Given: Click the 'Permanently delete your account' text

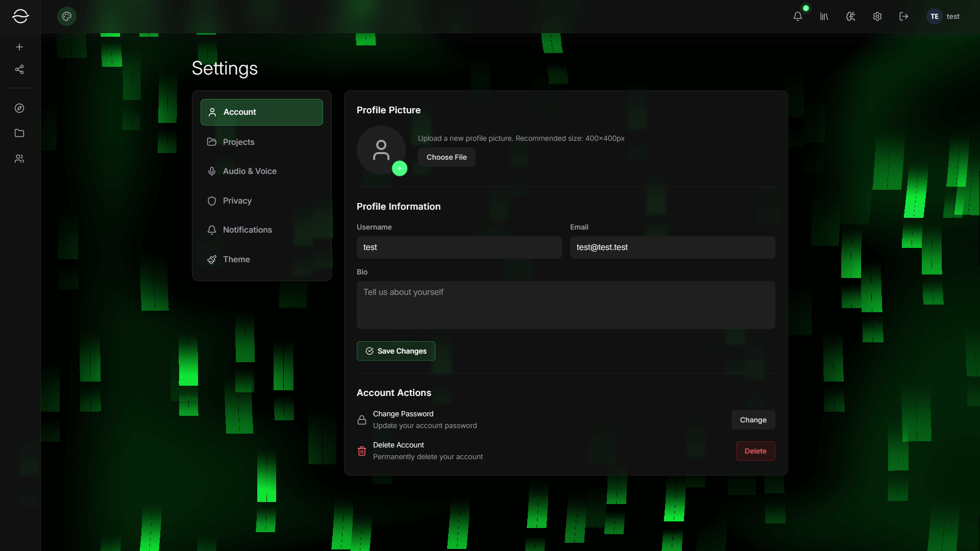Looking at the screenshot, I should (x=428, y=457).
